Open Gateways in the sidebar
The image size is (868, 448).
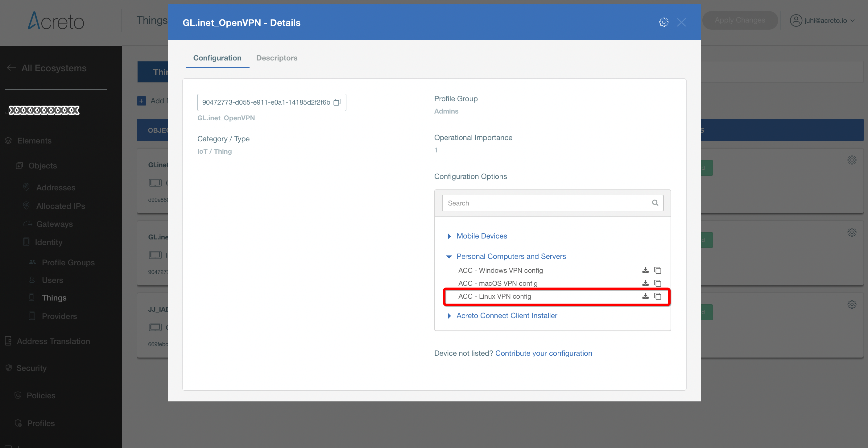point(55,224)
